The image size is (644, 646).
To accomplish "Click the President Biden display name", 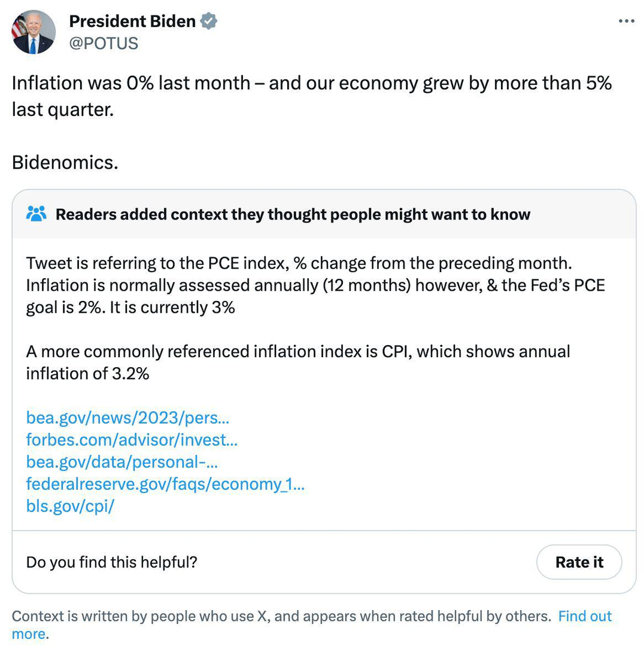I will click(x=132, y=21).
